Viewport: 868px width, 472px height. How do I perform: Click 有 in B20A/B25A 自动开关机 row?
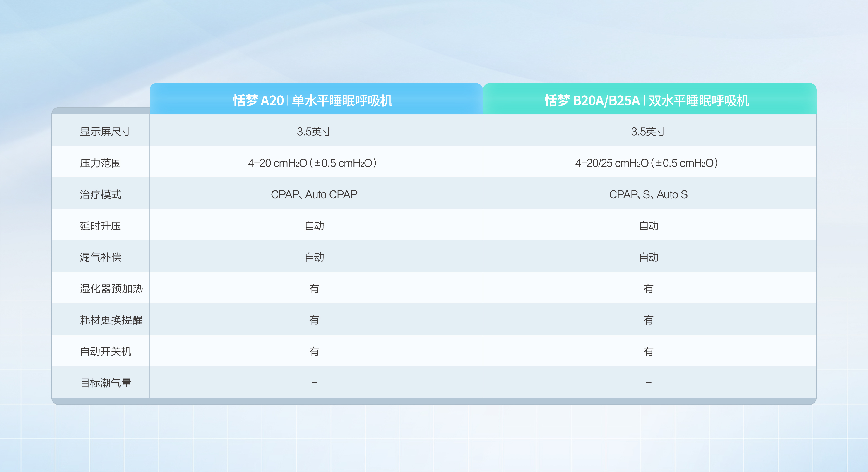click(648, 351)
